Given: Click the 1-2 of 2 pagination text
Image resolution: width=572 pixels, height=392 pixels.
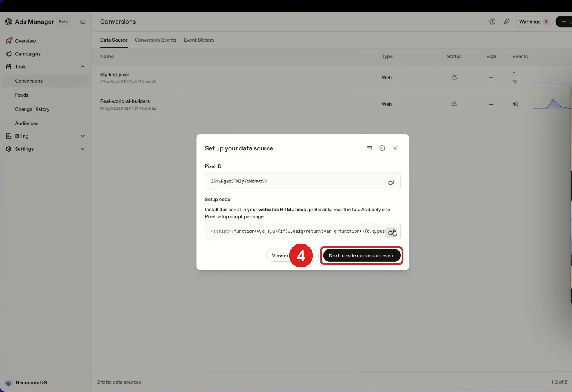Looking at the screenshot, I should pyautogui.click(x=559, y=382).
